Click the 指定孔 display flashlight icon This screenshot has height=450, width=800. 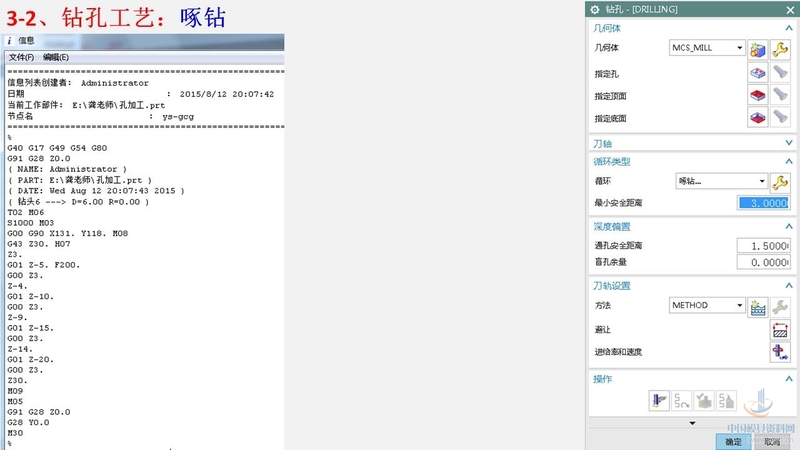click(x=780, y=73)
